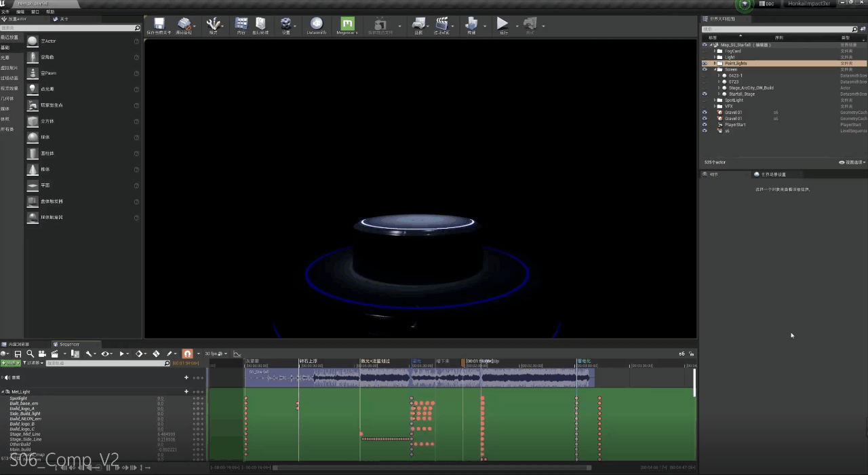
Task: Toggle visibility of first Gravel 01
Action: point(705,112)
